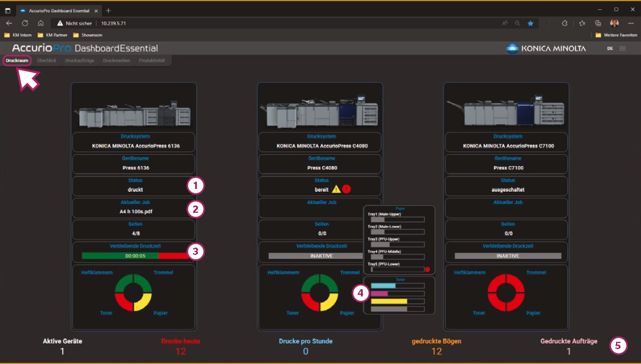Open the Collections icon in browser toolbar

[598, 23]
